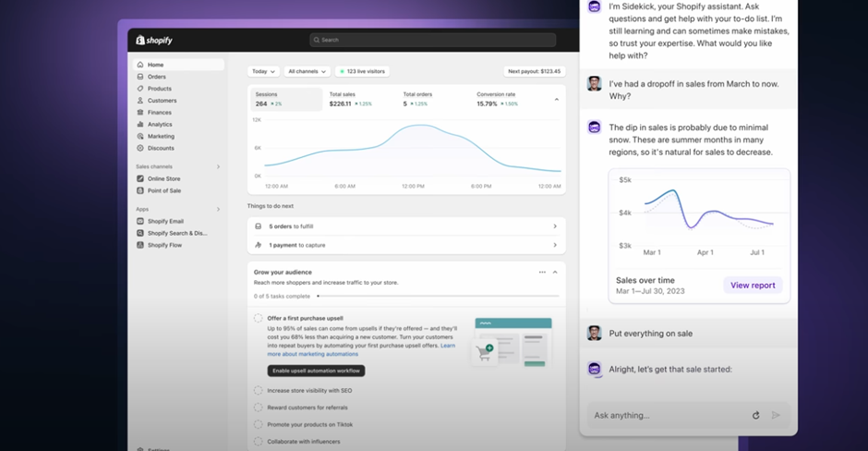Open Customers in the sidebar

[178, 101]
